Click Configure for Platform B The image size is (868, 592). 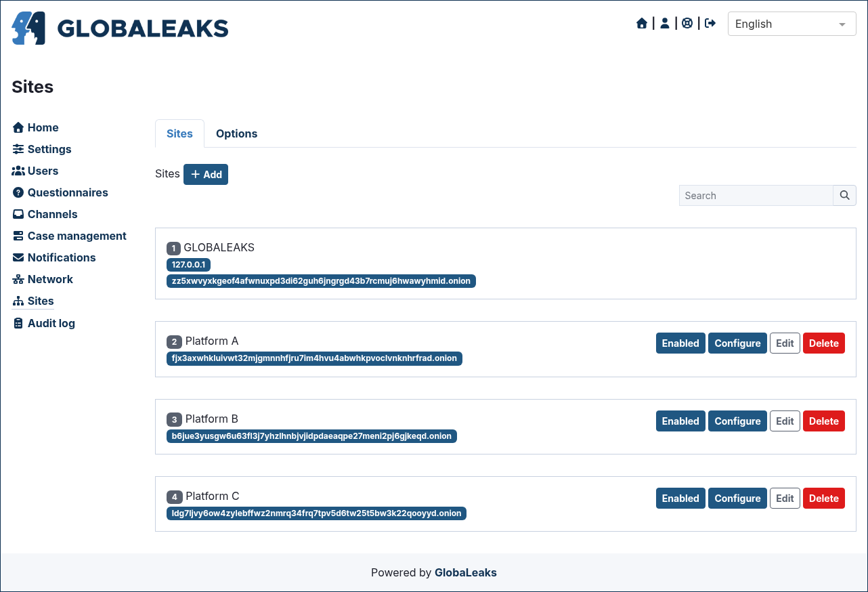[x=737, y=421]
